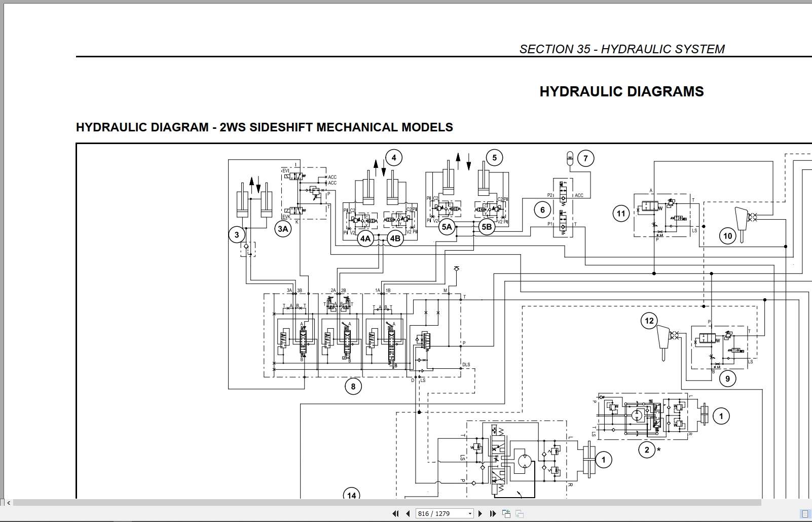Click callout 14 near the bottom of the diagram

tap(352, 495)
